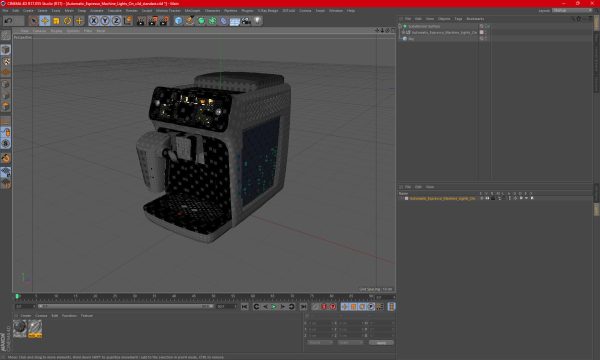Screen dimensions: 600x360
Task: Select the Live Selection tool
Action: pyautogui.click(x=34, y=21)
